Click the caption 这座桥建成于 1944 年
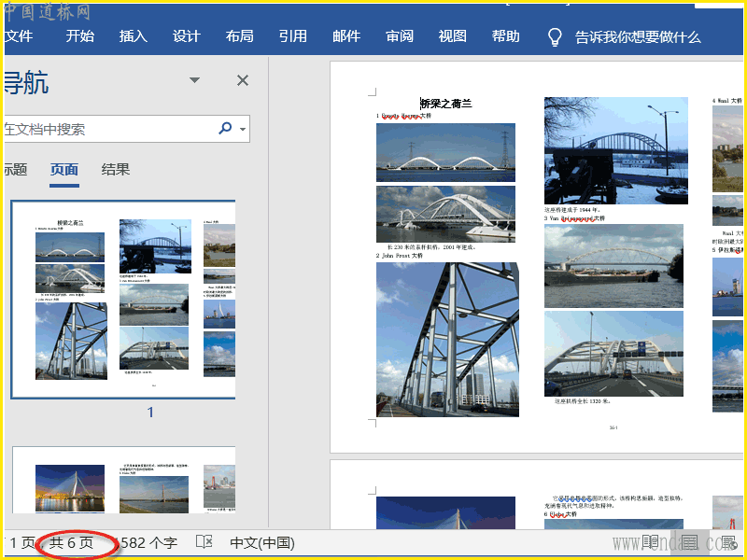Image resolution: width=747 pixels, height=560 pixels. click(573, 209)
